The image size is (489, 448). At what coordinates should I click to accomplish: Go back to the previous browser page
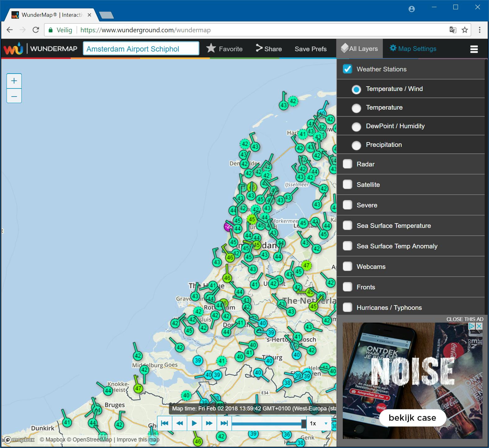10,30
